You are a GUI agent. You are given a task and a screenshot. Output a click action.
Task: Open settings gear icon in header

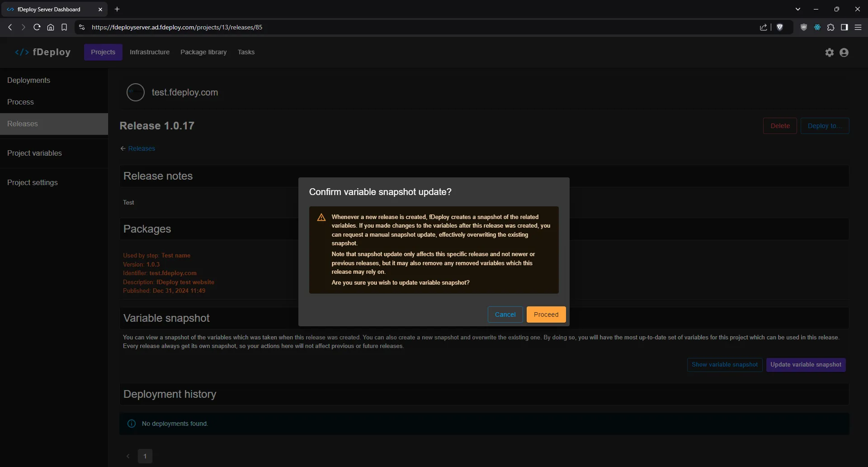829,52
